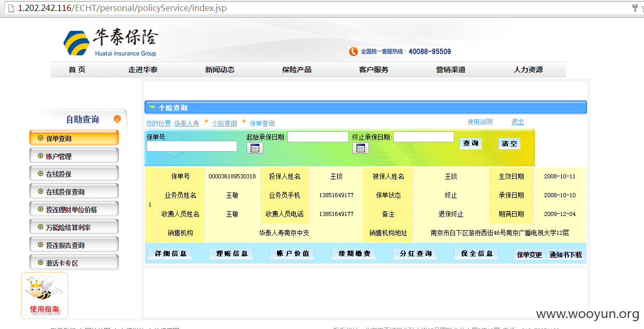Click the 退出 logout link

(x=517, y=122)
